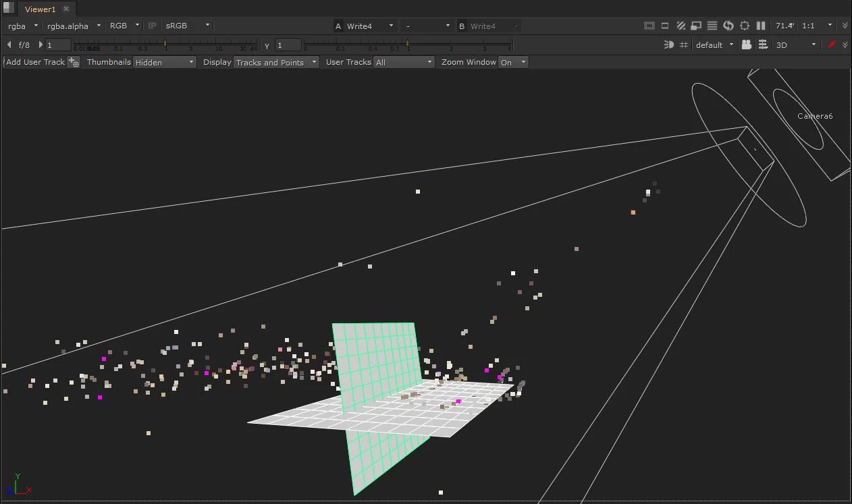Click the crop to format icon

(x=745, y=26)
